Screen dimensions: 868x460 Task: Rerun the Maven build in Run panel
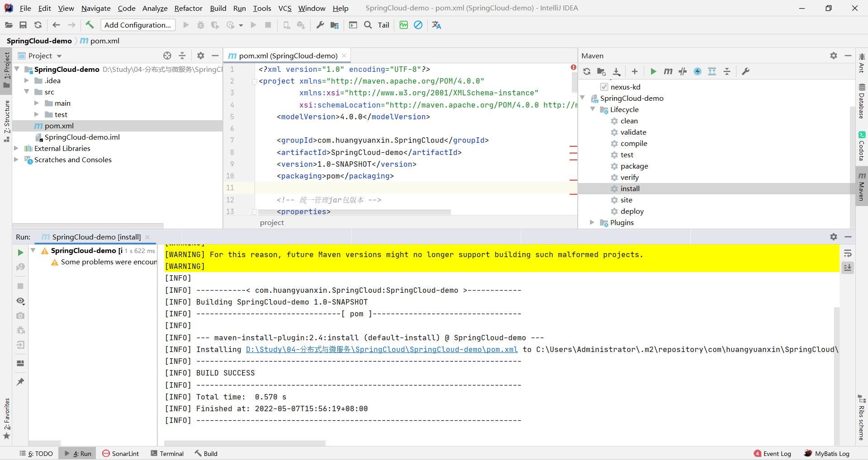20,253
